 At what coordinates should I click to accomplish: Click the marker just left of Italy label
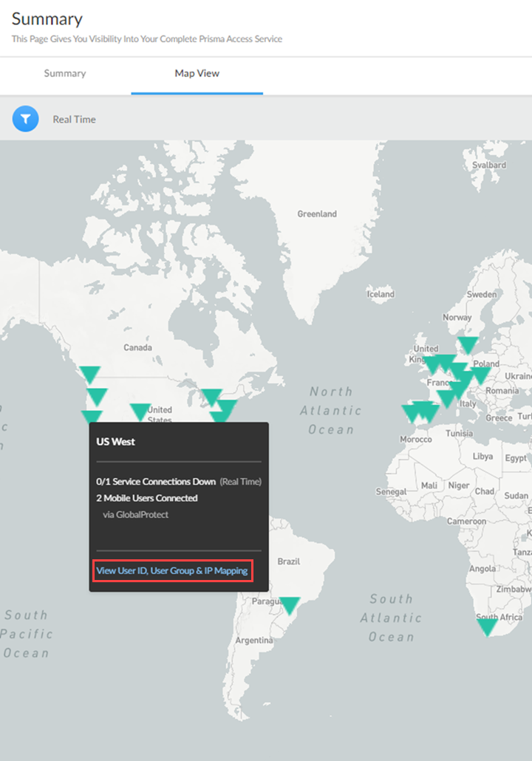[x=446, y=399]
